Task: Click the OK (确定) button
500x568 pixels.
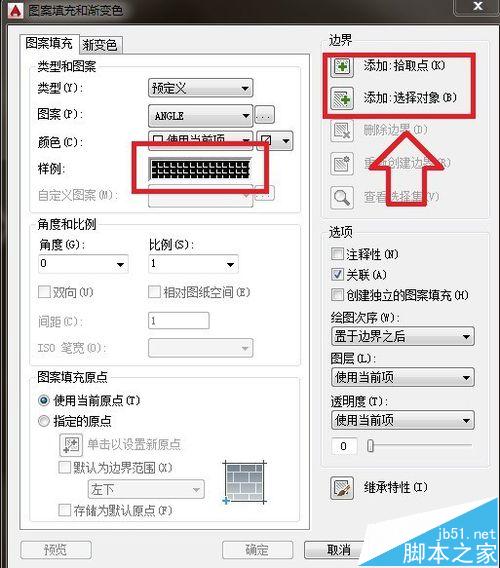Action: coord(257,550)
